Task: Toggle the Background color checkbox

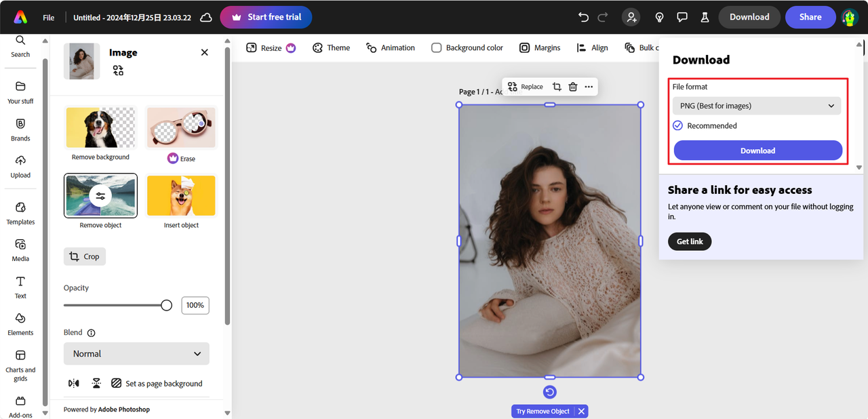Action: coord(437,47)
